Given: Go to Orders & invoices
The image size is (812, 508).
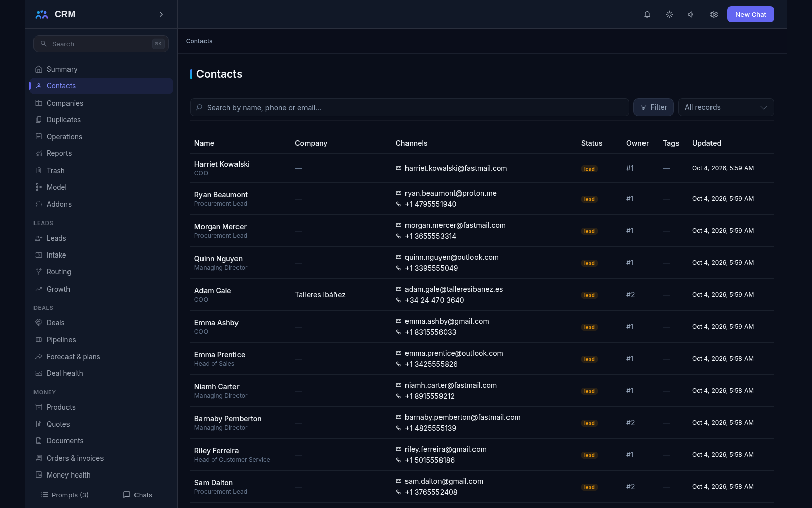Looking at the screenshot, I should tap(101, 458).
